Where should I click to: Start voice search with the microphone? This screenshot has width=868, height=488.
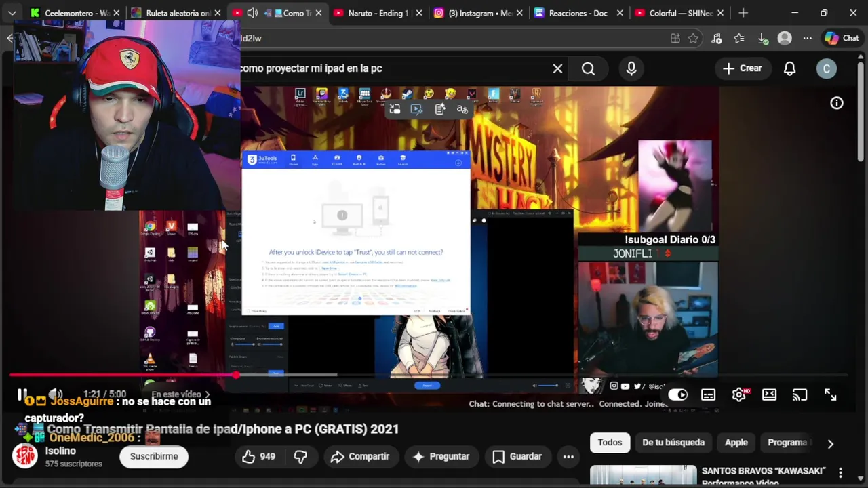(x=631, y=68)
